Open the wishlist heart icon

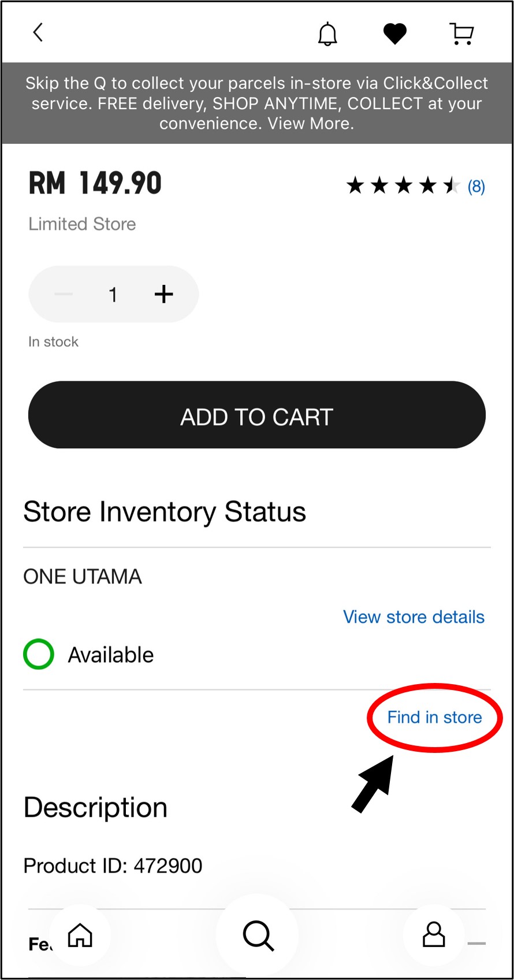tap(395, 34)
